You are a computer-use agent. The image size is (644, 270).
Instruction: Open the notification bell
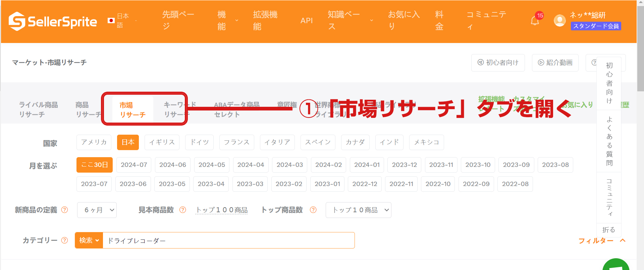(x=535, y=21)
